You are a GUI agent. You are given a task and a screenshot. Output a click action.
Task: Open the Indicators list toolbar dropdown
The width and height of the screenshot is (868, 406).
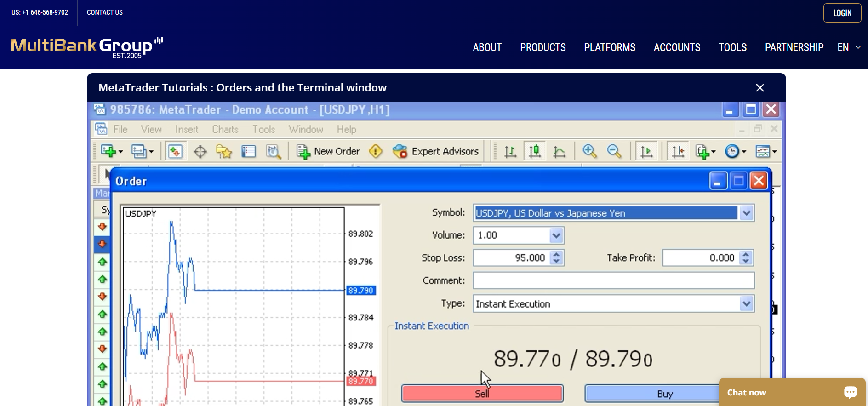click(x=705, y=151)
